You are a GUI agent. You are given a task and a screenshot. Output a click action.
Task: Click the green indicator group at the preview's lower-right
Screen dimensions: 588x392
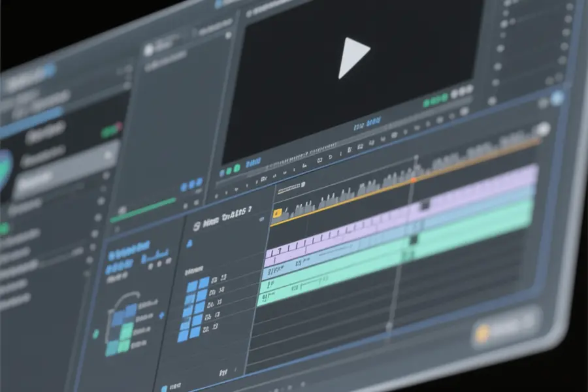pyautogui.click(x=435, y=101)
